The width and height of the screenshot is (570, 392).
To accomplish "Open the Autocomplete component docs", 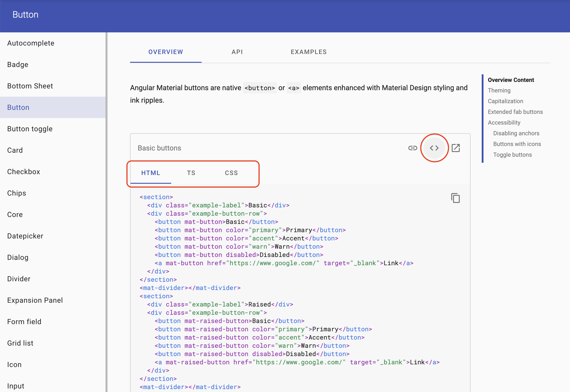I will pyautogui.click(x=31, y=43).
